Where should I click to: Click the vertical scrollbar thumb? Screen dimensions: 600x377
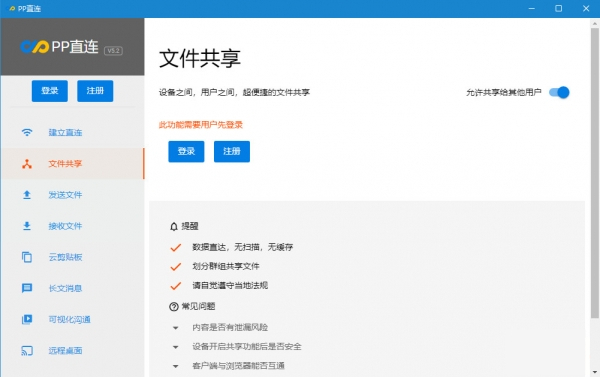coord(595,172)
